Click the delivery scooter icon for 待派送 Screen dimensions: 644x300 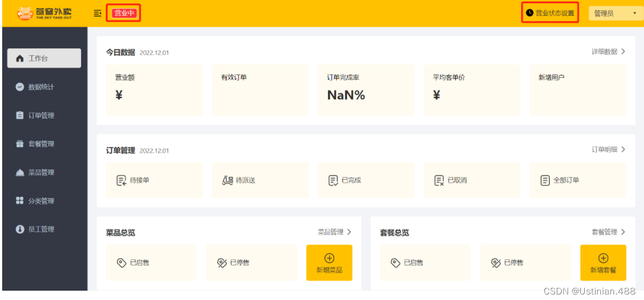click(x=228, y=180)
